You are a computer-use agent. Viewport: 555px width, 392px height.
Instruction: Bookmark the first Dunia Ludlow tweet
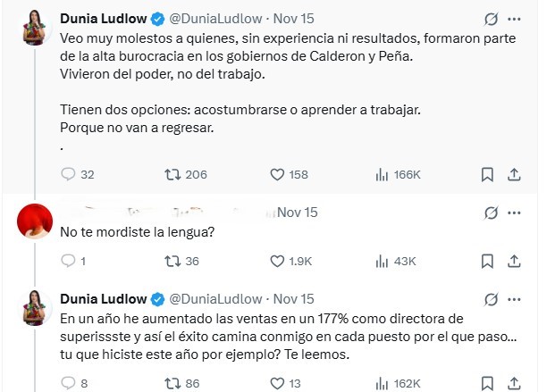[487, 175]
